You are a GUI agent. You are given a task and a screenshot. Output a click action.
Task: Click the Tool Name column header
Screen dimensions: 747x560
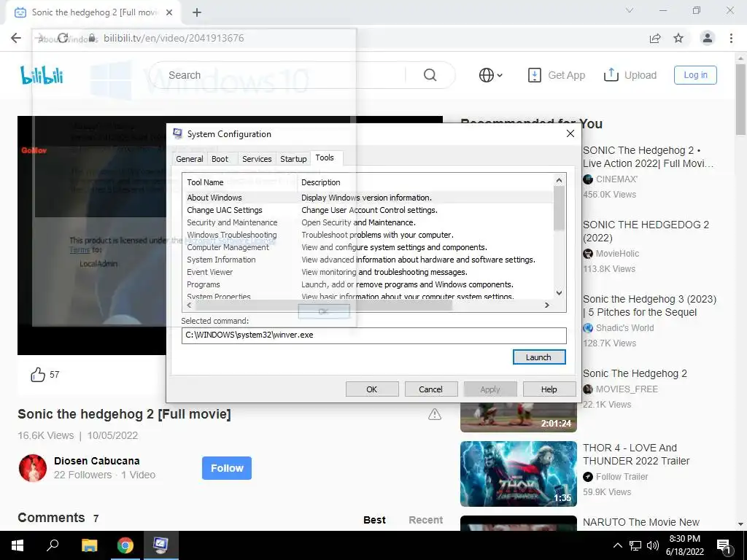tap(239, 182)
